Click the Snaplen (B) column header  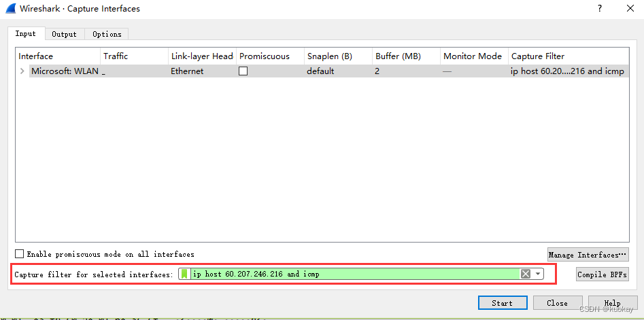(x=339, y=56)
